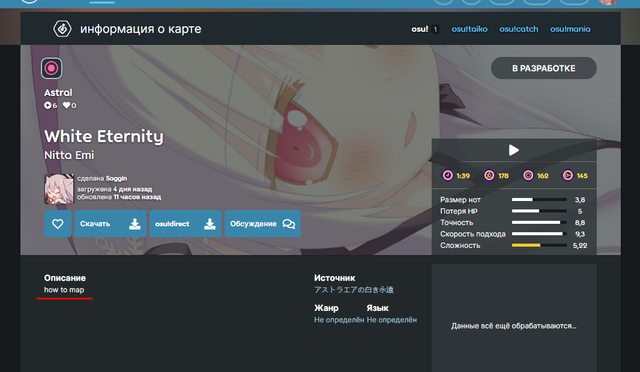Click the play count icon under Astral
The height and width of the screenshot is (372, 640).
47,105
